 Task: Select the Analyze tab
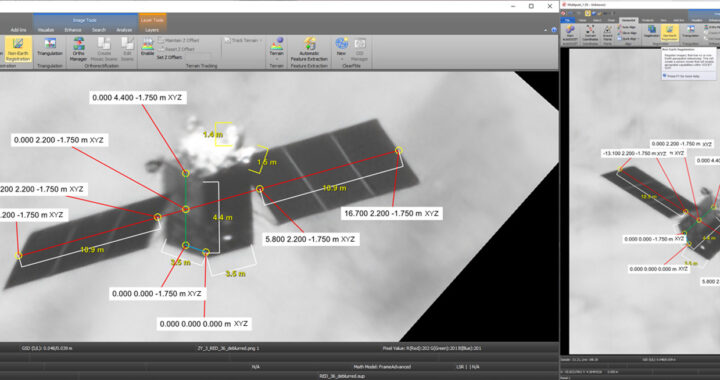pyautogui.click(x=124, y=30)
